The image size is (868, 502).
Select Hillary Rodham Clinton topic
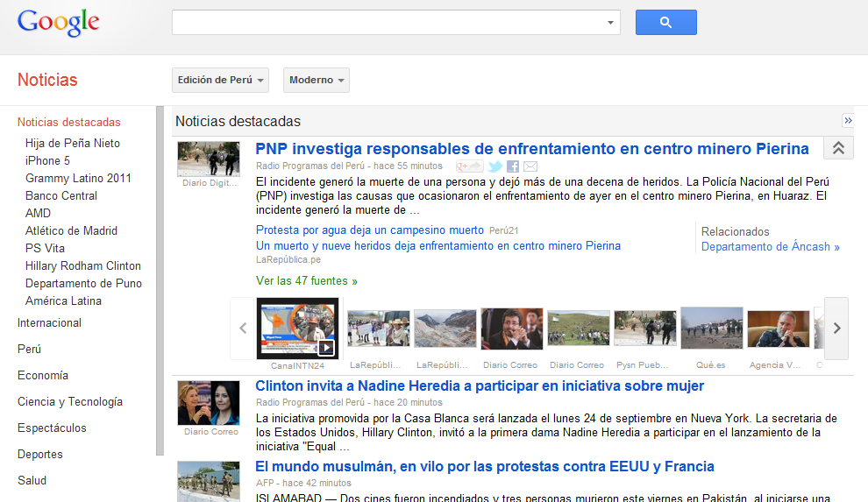[83, 266]
